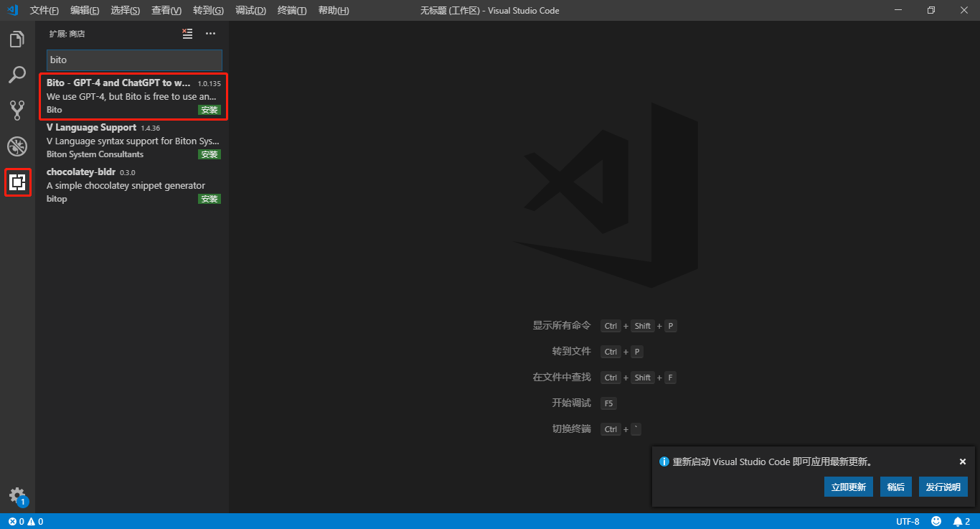Click the bitop publisher name

[57, 199]
